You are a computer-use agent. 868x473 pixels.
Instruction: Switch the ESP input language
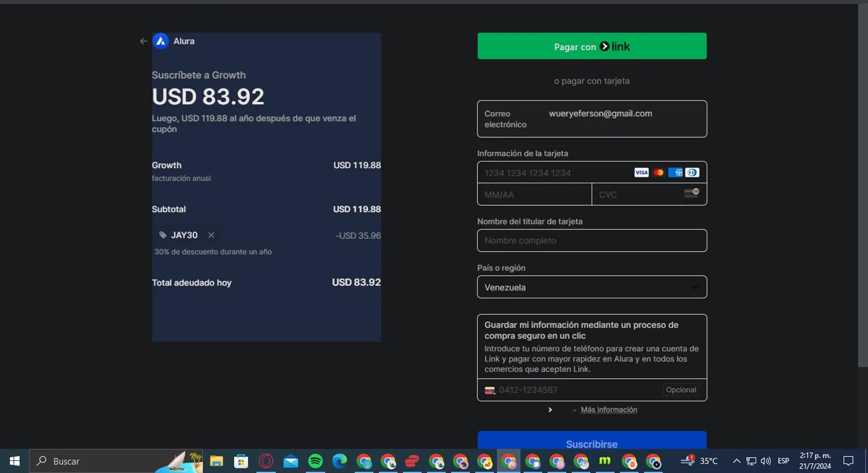coord(784,461)
